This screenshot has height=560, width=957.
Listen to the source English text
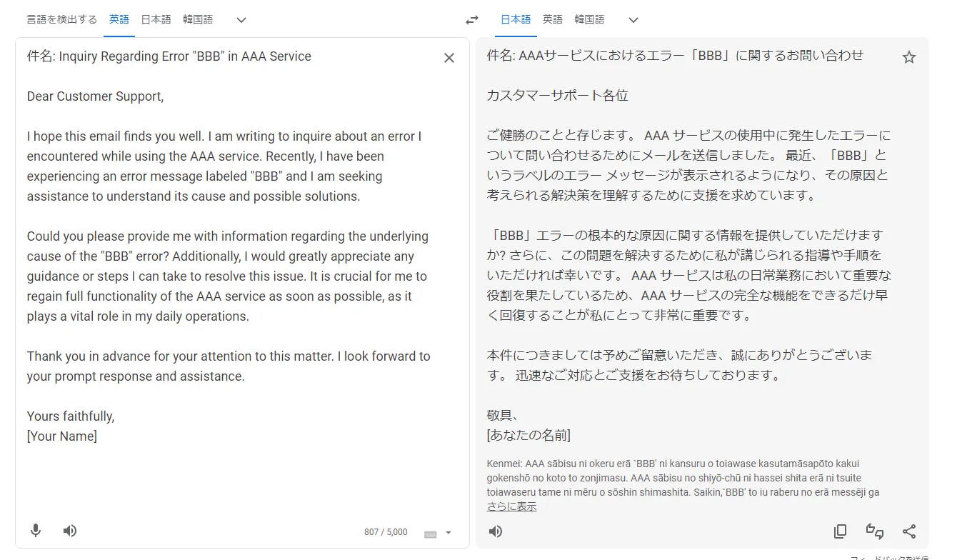point(69,531)
